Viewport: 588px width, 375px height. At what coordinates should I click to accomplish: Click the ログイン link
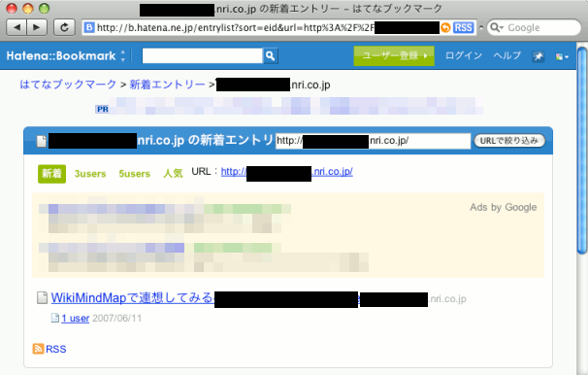pos(464,55)
